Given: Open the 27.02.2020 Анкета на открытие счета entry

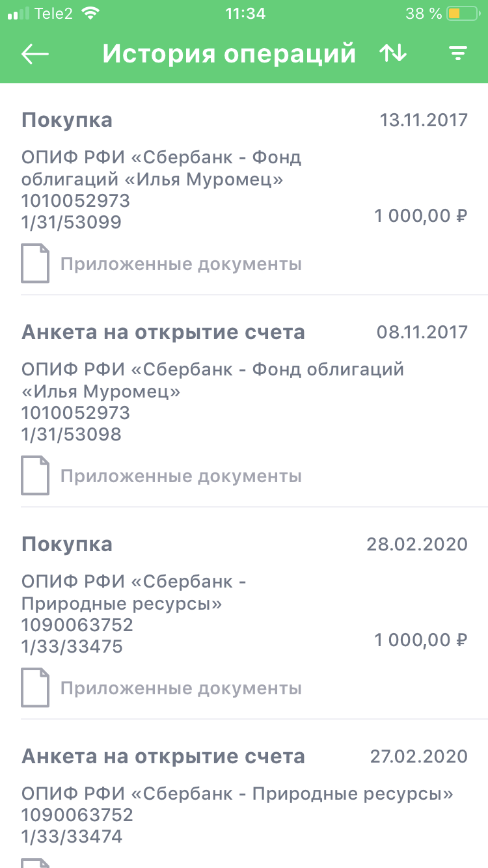Looking at the screenshot, I should coord(163,757).
